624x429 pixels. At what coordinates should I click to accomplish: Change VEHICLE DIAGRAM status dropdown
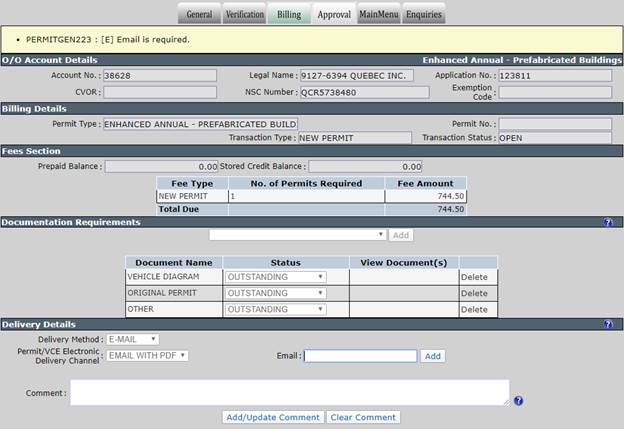point(275,277)
